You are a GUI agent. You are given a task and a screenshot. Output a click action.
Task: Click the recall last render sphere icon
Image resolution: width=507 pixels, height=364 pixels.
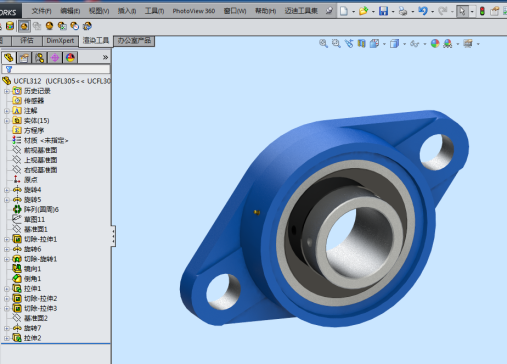click(87, 26)
